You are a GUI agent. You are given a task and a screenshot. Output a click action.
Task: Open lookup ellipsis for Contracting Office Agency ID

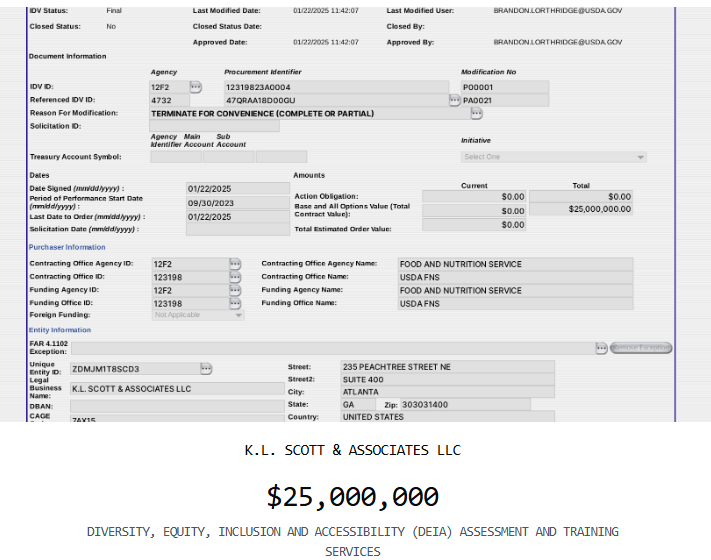point(235,264)
